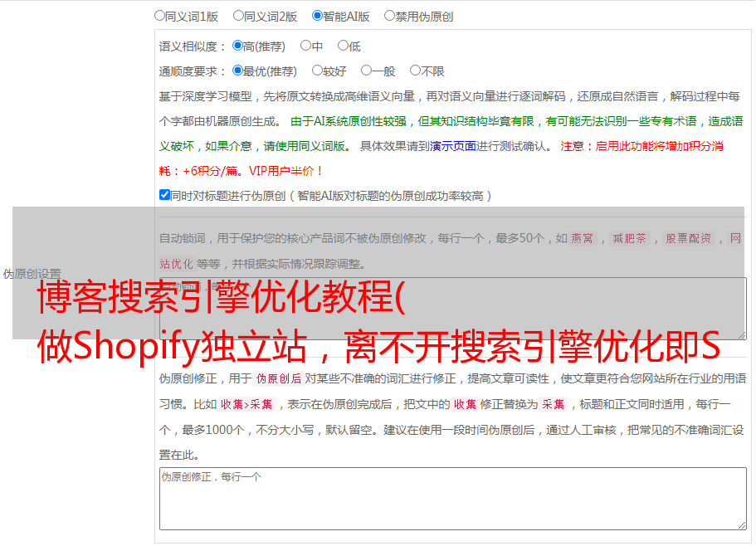Click the 减肥茶 example keyword tag
This screenshot has height=546, width=756.
tap(629, 238)
